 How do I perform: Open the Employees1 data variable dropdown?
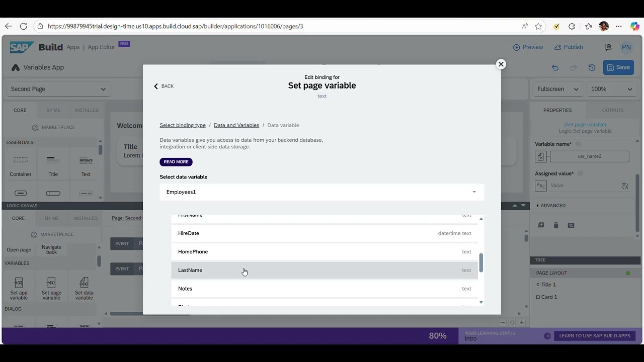[x=322, y=192]
